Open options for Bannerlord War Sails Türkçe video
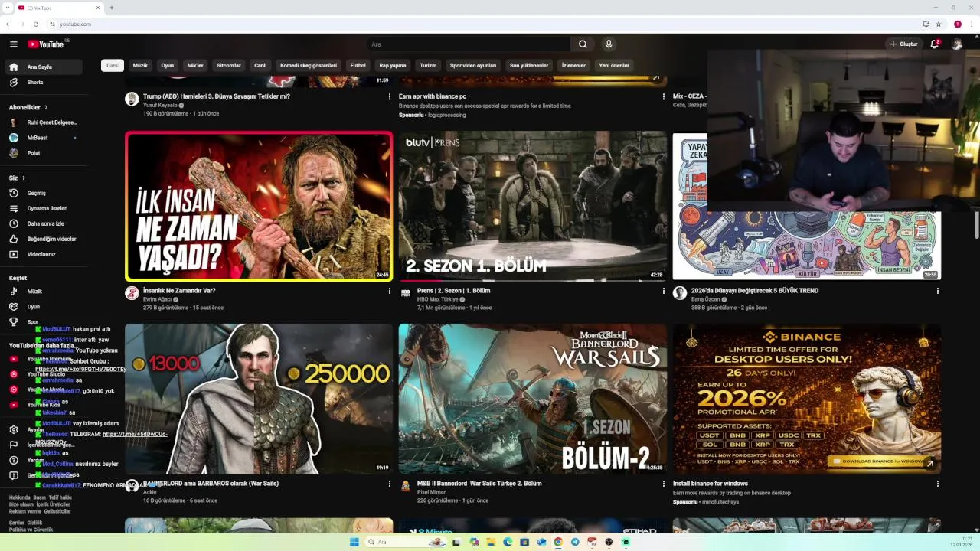 (664, 484)
